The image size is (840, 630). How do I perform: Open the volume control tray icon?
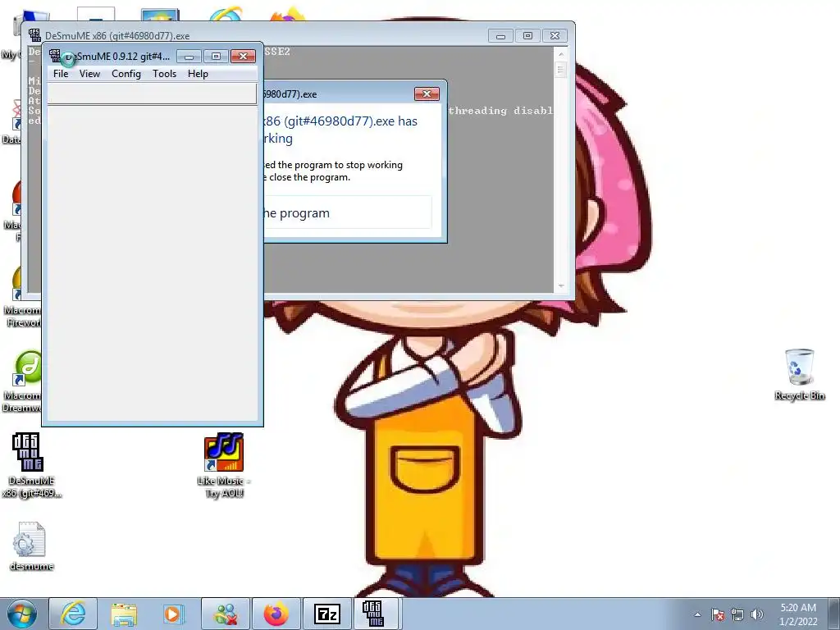click(757, 614)
